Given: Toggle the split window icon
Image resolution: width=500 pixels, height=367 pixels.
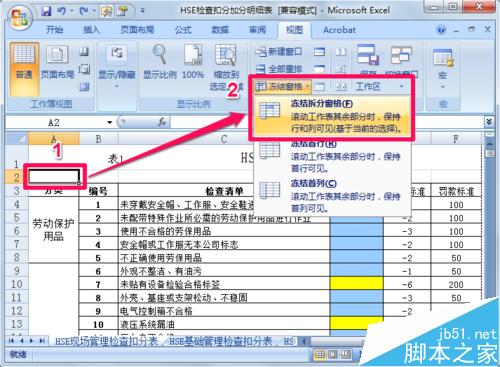Looking at the screenshot, I should coord(319,52).
